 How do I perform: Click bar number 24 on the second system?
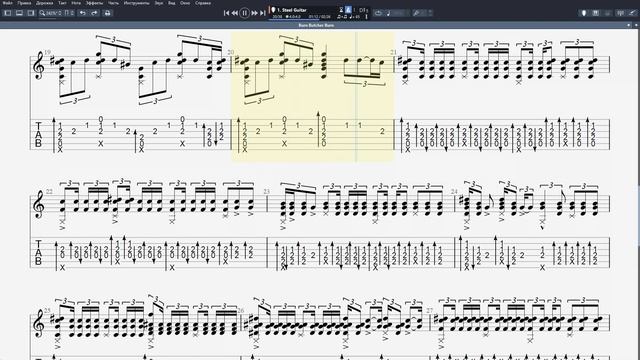454,191
